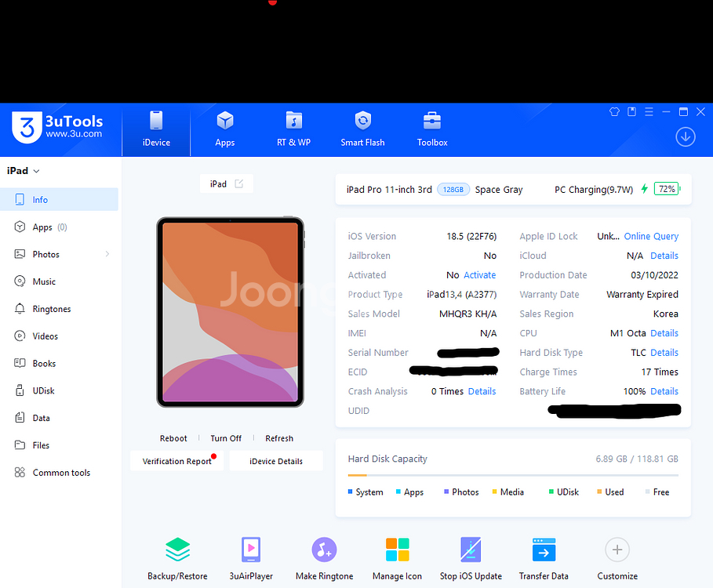Click the 3uTools logo
The height and width of the screenshot is (588, 713).
[57, 127]
